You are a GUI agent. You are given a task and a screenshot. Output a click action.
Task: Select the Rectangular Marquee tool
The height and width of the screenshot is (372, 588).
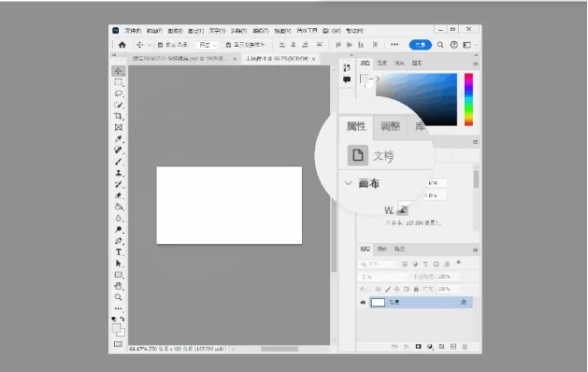coord(119,82)
